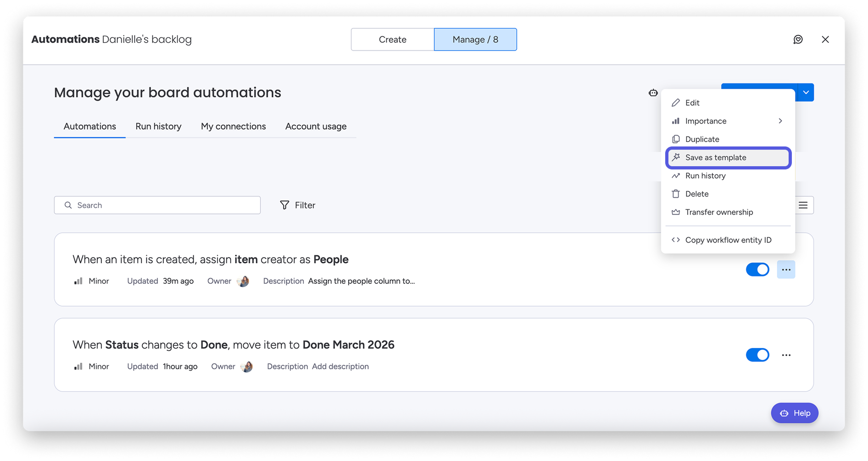
Task: Click the feedback chat bubble icon
Action: tap(798, 39)
